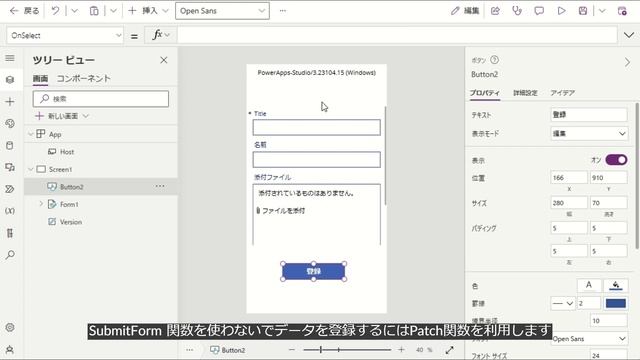Open the search magnifier sidebar icon
640x360 pixels.
point(10,255)
